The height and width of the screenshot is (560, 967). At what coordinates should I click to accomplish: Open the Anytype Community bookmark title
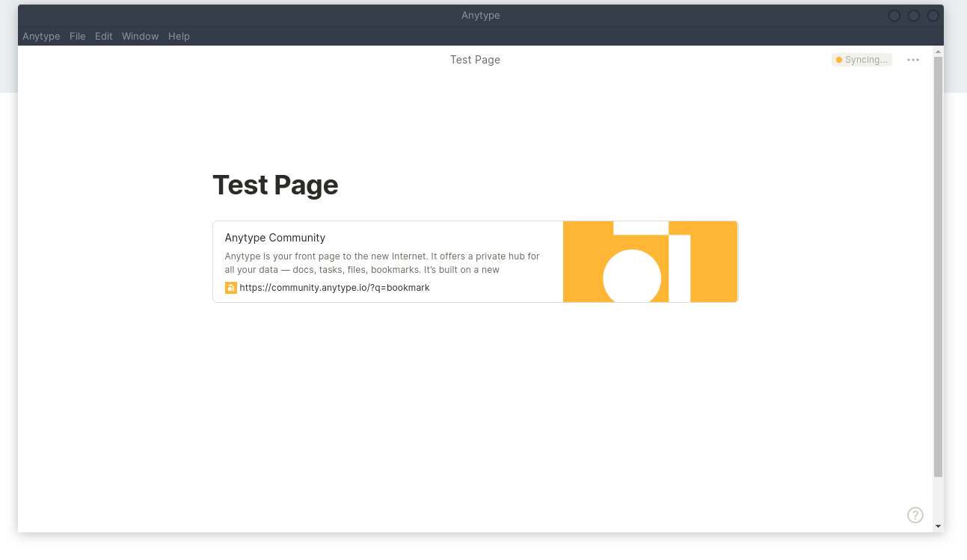[x=275, y=238]
